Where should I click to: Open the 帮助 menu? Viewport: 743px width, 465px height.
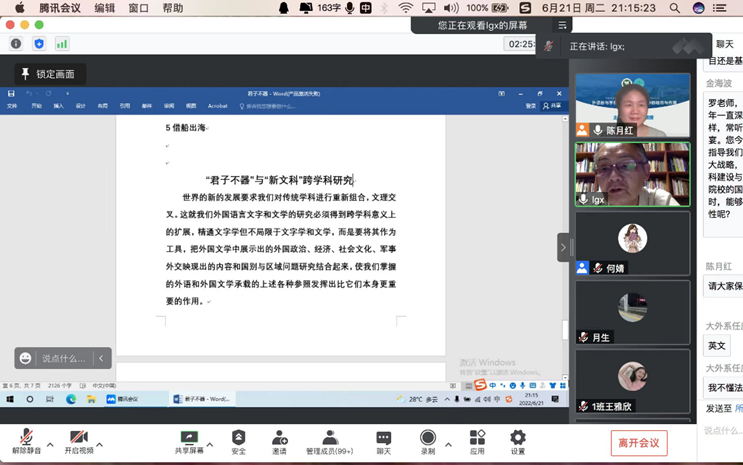coord(173,8)
